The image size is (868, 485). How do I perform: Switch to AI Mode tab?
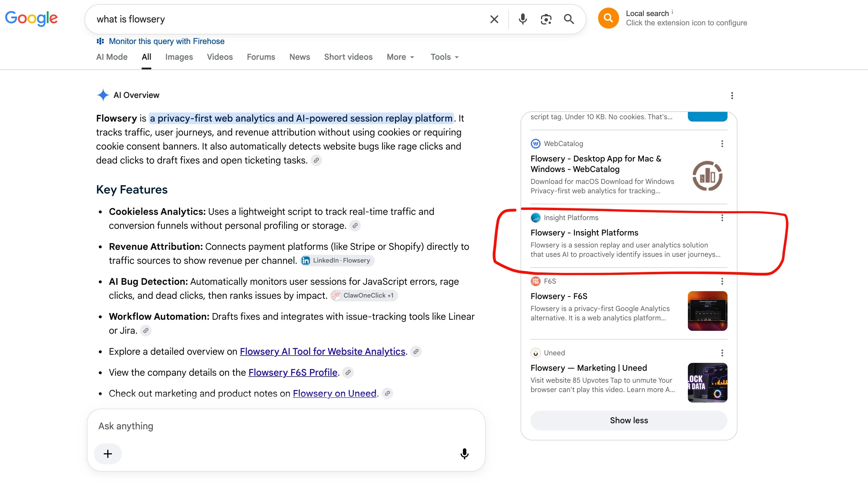(112, 57)
